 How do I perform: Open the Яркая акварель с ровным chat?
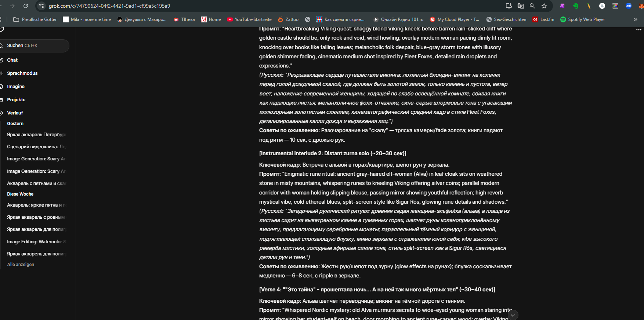coord(36,217)
